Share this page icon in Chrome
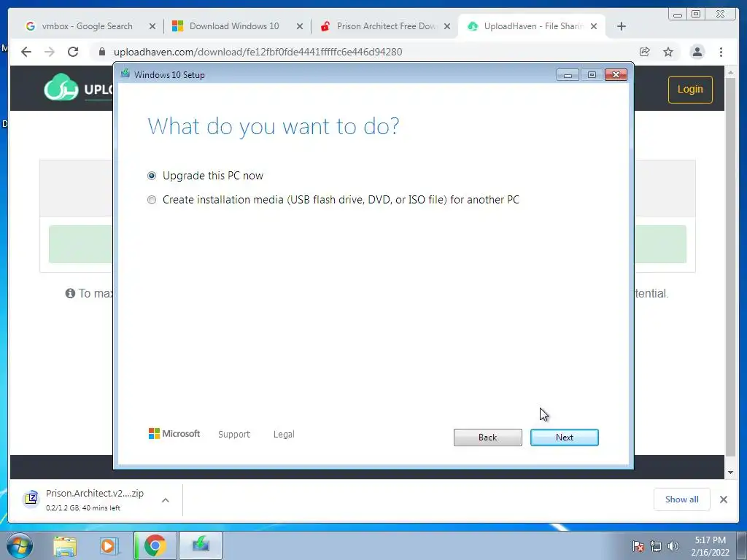Image resolution: width=747 pixels, height=560 pixels. 645,52
